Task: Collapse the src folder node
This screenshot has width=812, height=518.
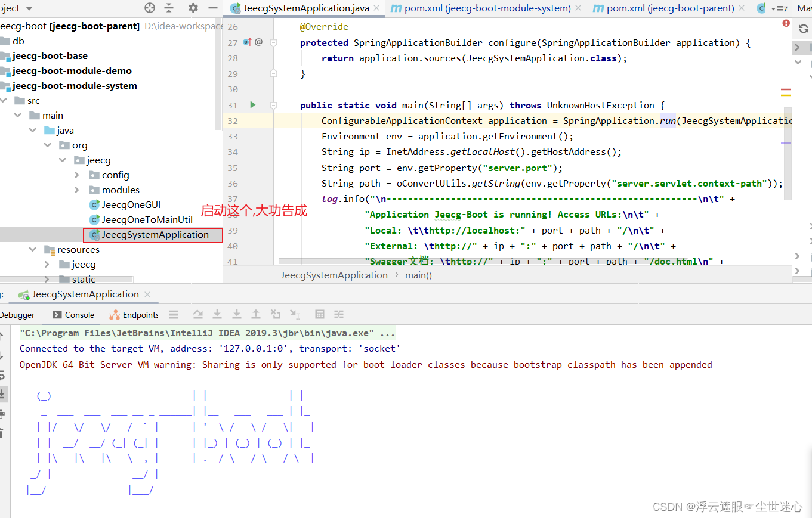Action: tap(4, 101)
